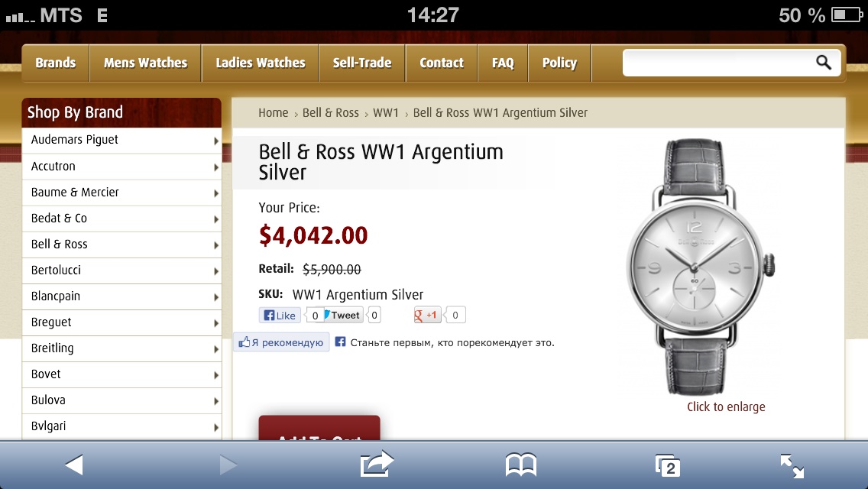This screenshot has width=868, height=489.
Task: Click the Google +1 button
Action: [x=427, y=315]
